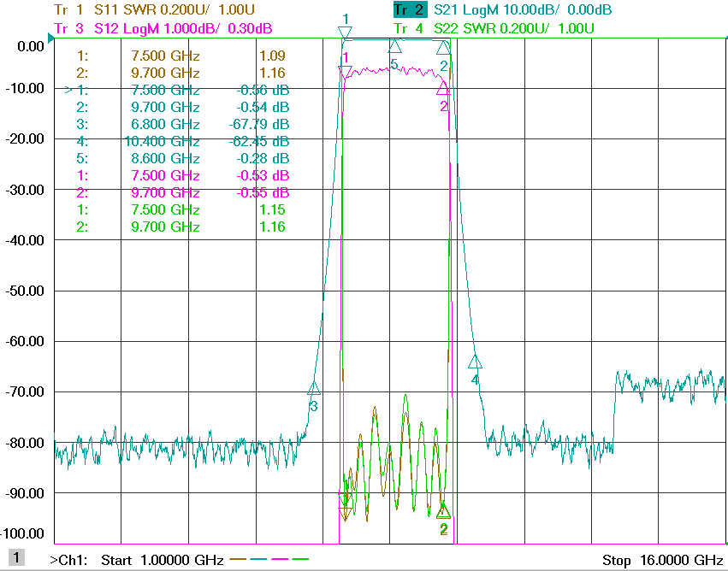Click the marker 3 readout 6.800 GHz row
Image resolution: width=728 pixels, height=571 pixels.
[183, 124]
